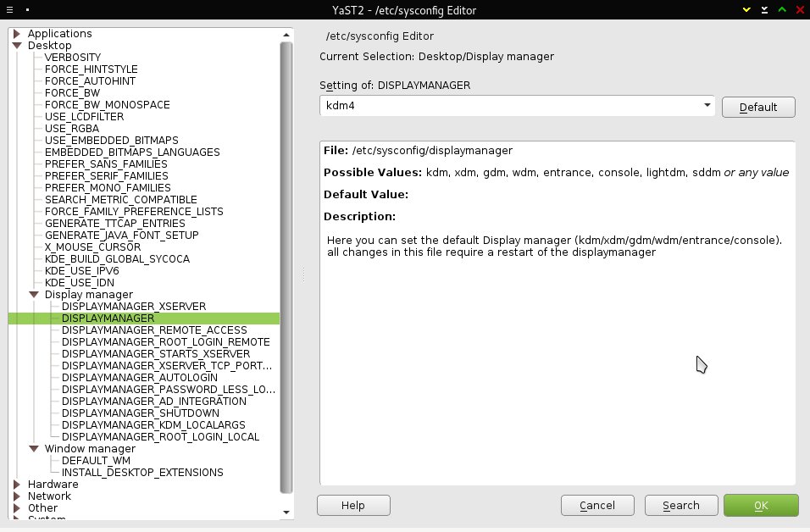Click the Help button
Screen dimensions: 810x532
(x=353, y=505)
